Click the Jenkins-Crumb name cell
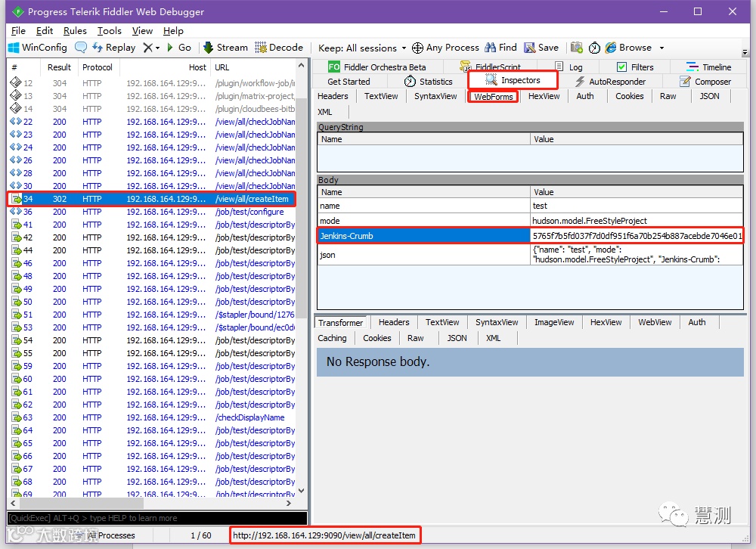This screenshot has height=549, width=756. pyautogui.click(x=423, y=236)
